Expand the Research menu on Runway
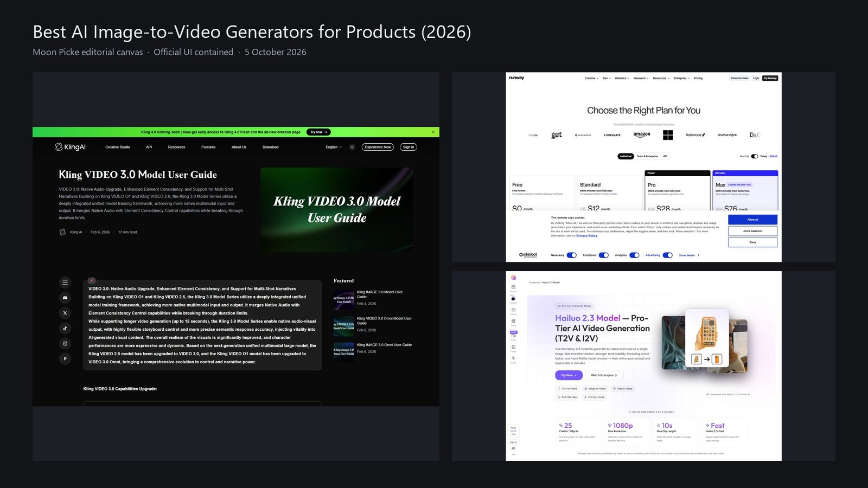 (641, 78)
